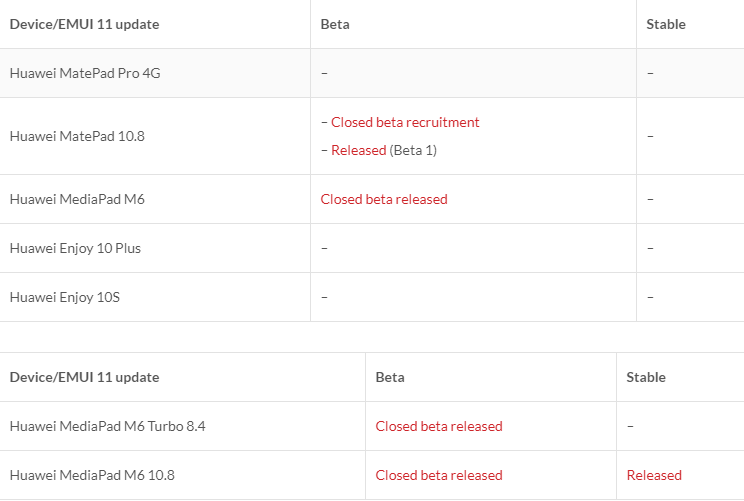Image resolution: width=744 pixels, height=501 pixels.
Task: Select second table's Device/EMUI 11 update header
Action: 84,377
